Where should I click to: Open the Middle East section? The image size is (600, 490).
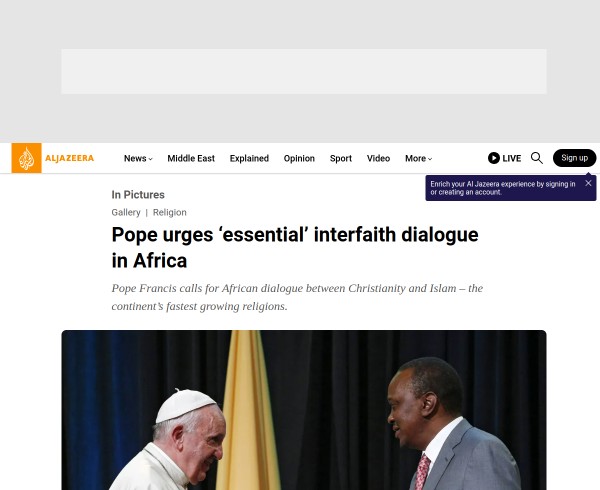pos(191,158)
